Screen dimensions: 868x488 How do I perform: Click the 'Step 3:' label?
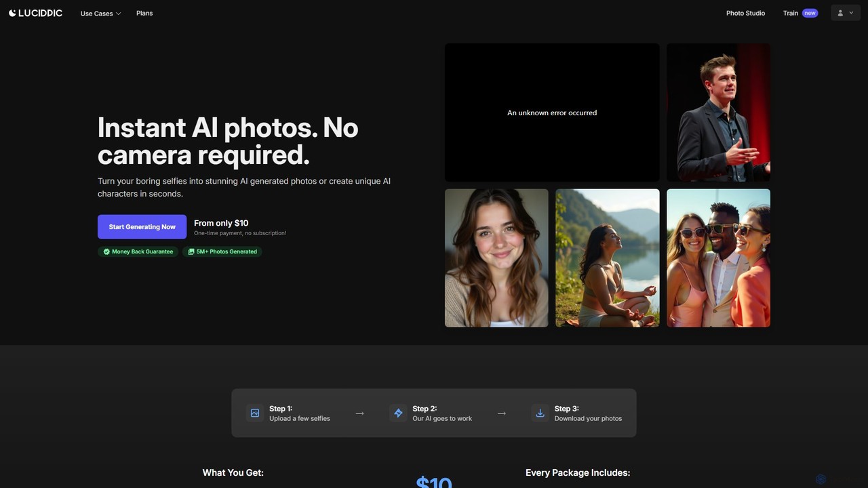pos(566,409)
